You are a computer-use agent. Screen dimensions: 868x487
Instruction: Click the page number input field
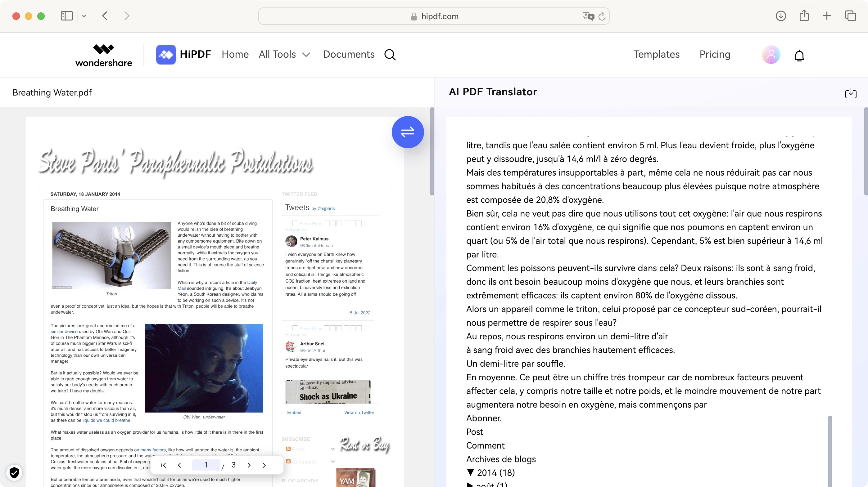[x=206, y=465]
